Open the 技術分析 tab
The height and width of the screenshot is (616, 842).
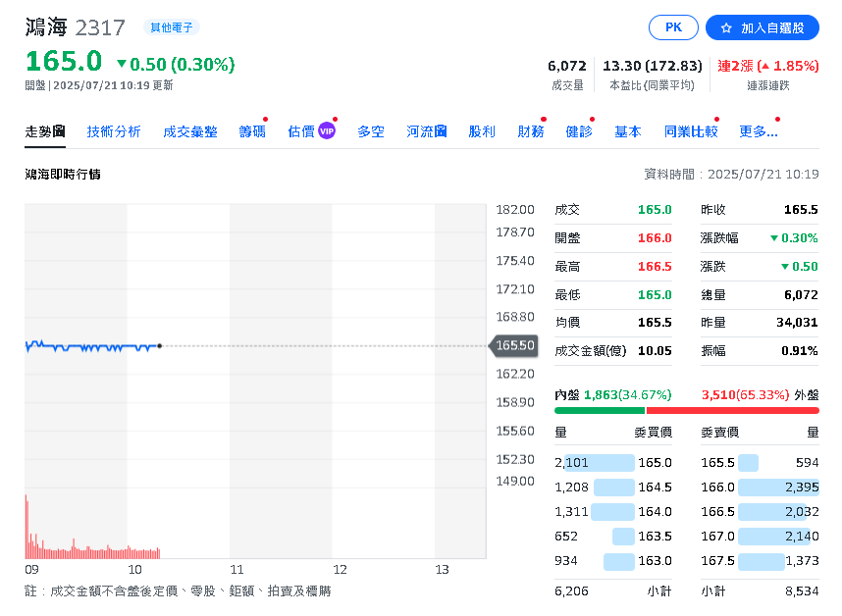click(114, 131)
